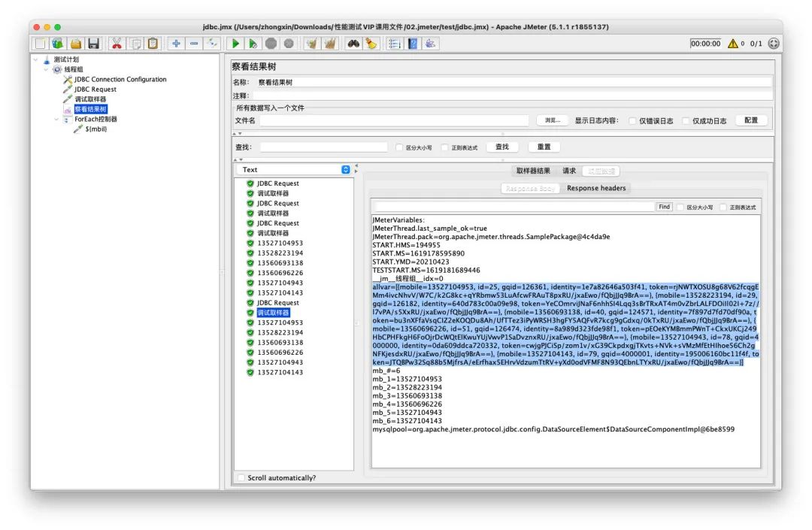
Task: Switch to 请求 tab
Action: point(569,171)
